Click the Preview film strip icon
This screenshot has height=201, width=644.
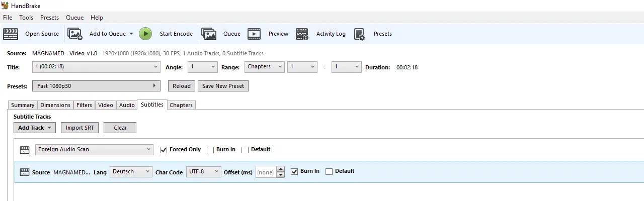(254, 34)
